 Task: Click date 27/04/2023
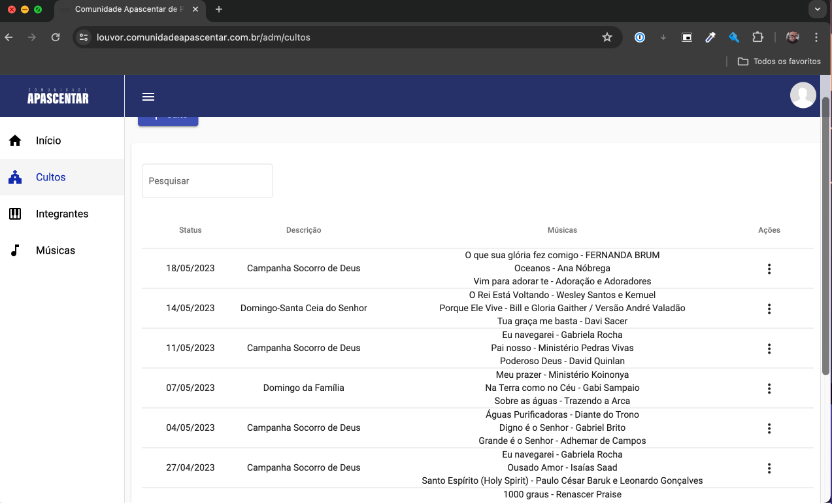coord(190,467)
